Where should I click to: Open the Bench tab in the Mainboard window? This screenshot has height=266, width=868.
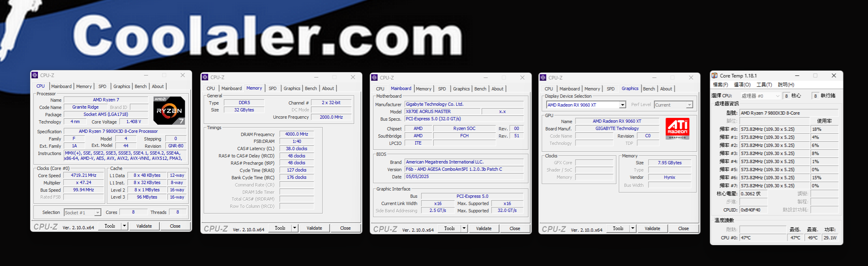click(x=480, y=89)
